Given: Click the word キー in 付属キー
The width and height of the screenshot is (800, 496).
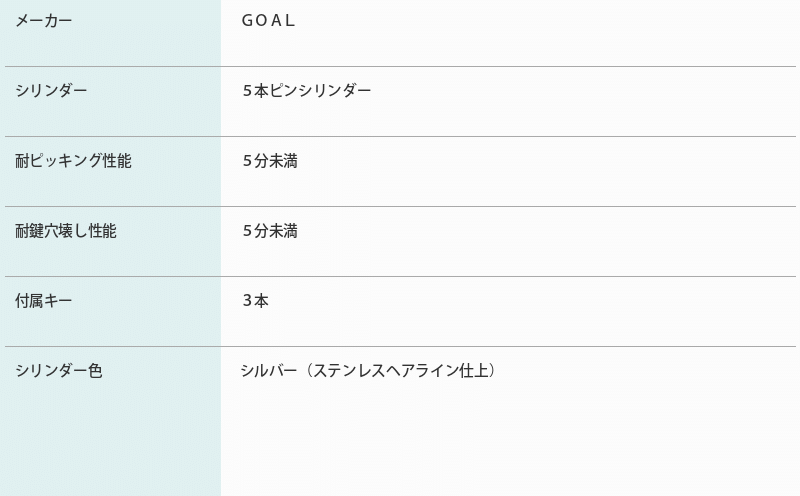Looking at the screenshot, I should click(58, 301).
